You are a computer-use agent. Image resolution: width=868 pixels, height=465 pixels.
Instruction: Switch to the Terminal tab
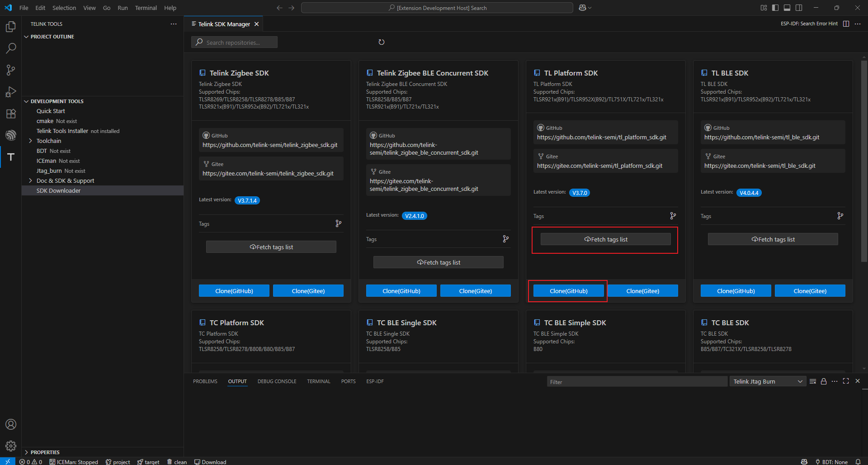(x=319, y=381)
